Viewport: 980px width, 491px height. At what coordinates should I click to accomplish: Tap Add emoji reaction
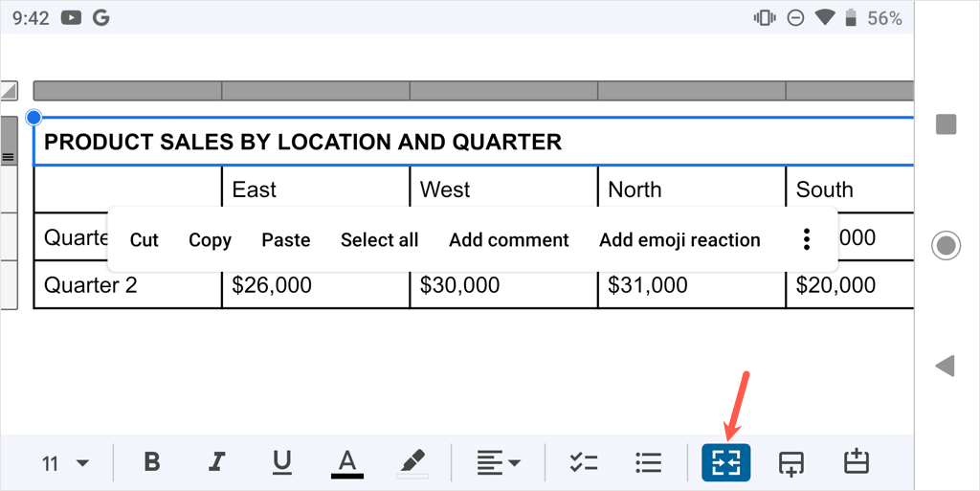click(679, 240)
